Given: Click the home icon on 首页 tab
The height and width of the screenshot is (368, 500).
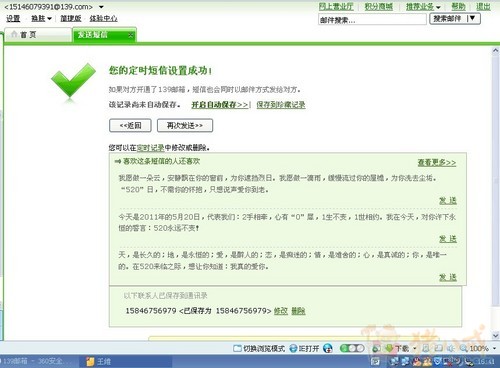Looking at the screenshot, I should click(14, 34).
